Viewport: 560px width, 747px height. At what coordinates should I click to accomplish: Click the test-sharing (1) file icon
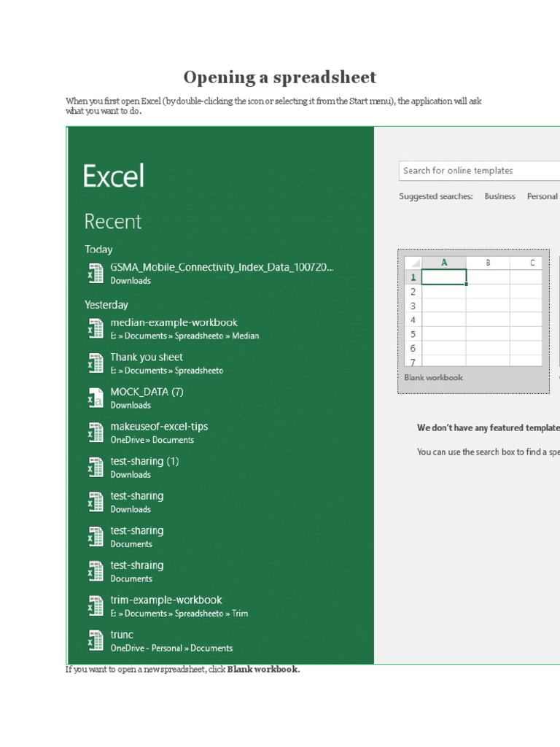[x=96, y=468]
